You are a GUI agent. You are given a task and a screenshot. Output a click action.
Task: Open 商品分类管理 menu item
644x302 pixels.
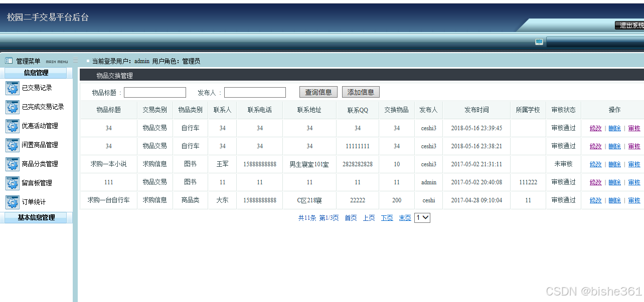[40, 164]
